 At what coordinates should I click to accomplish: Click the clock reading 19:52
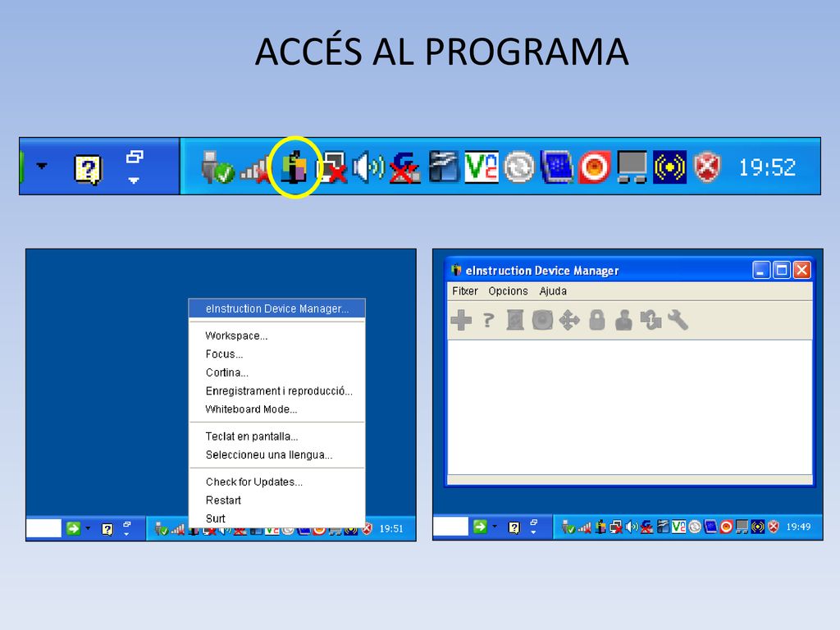click(x=767, y=167)
